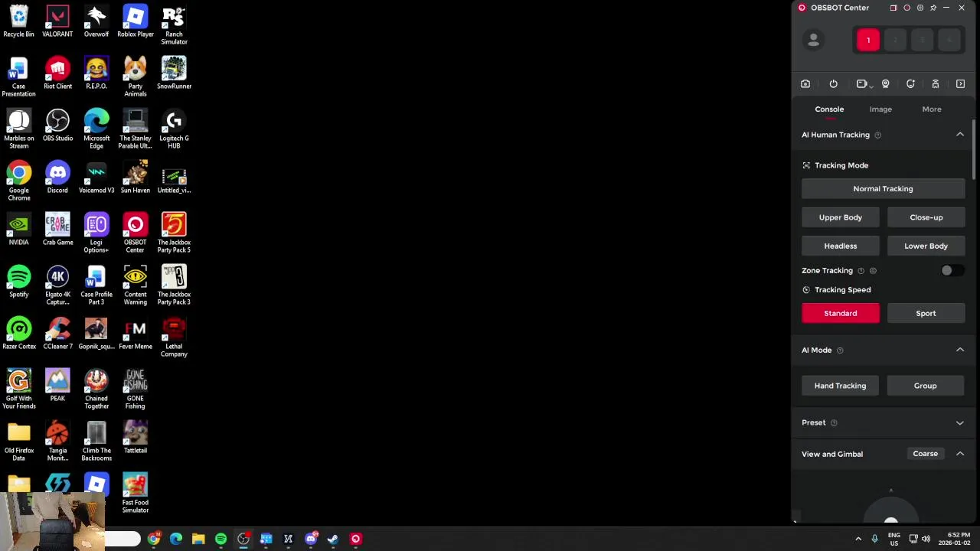Switch to the Image tab

click(880, 109)
